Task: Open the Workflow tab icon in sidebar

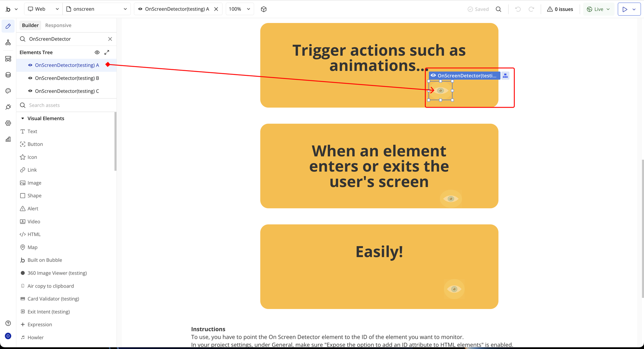Action: pos(8,42)
